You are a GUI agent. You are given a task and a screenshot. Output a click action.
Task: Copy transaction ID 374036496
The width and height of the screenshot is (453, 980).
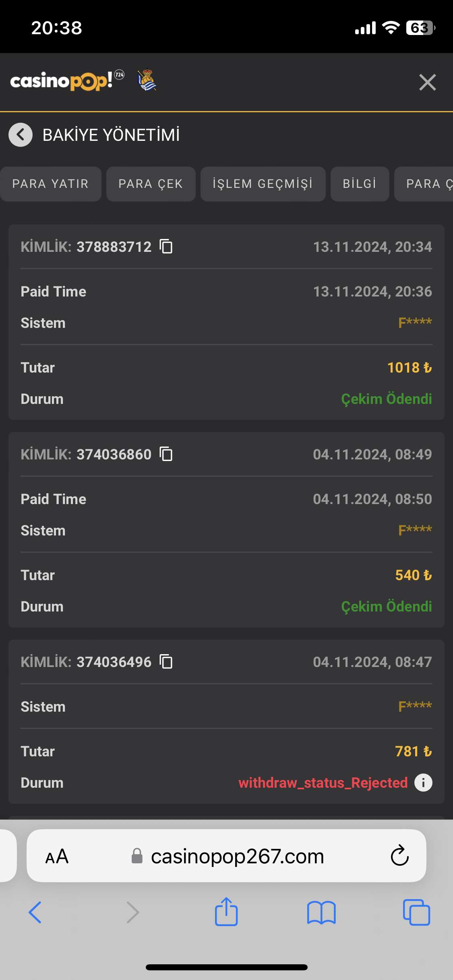(166, 662)
